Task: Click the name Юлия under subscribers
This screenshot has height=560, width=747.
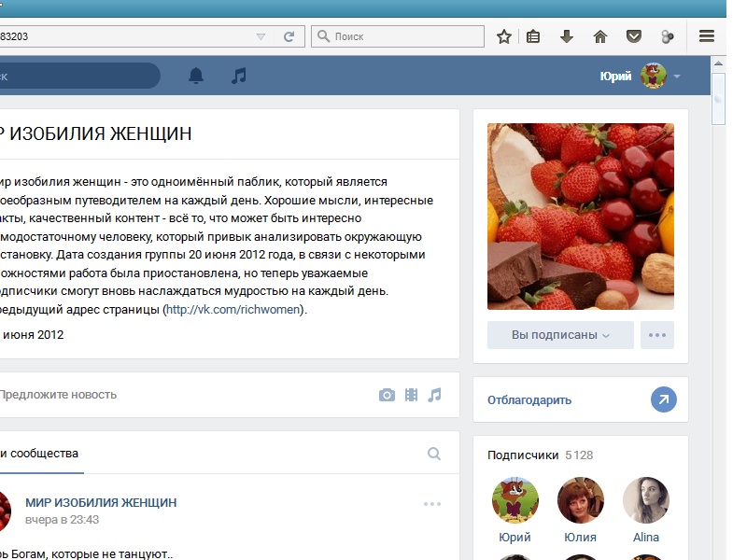Action: point(580,538)
